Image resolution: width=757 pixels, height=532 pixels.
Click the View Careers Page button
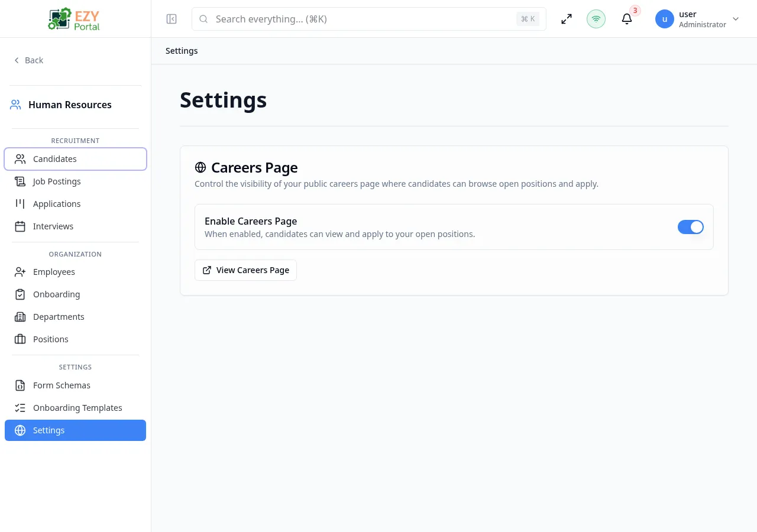point(245,270)
